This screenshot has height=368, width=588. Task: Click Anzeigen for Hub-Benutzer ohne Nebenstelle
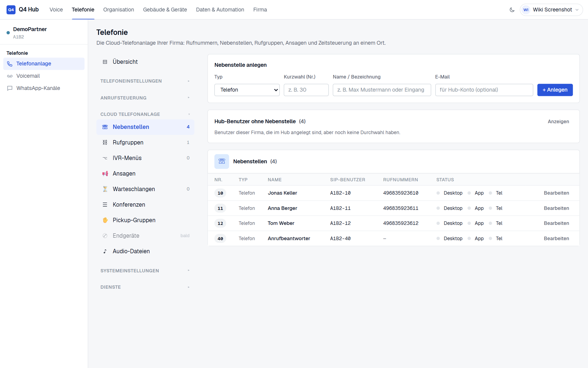tap(558, 122)
